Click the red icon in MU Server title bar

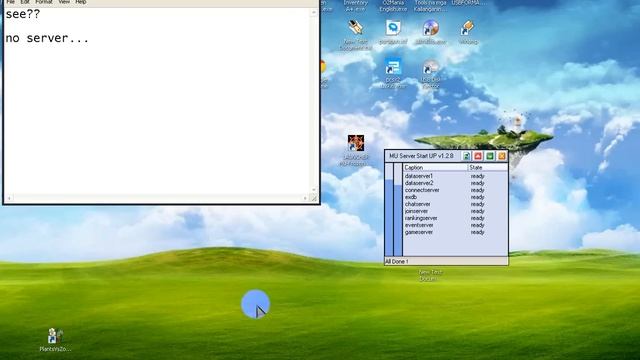click(478, 156)
